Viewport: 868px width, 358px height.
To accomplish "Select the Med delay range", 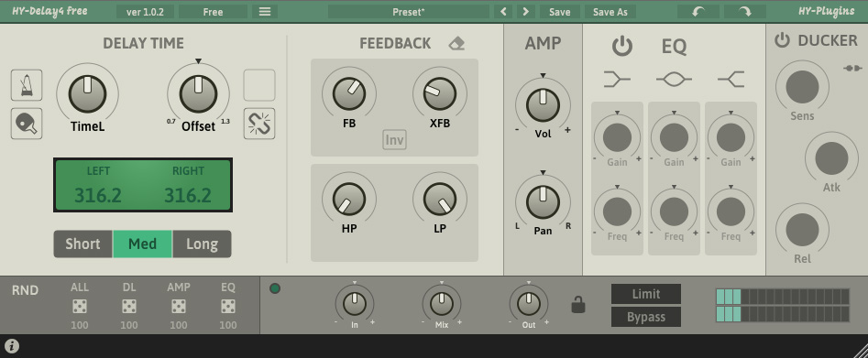I will point(142,244).
